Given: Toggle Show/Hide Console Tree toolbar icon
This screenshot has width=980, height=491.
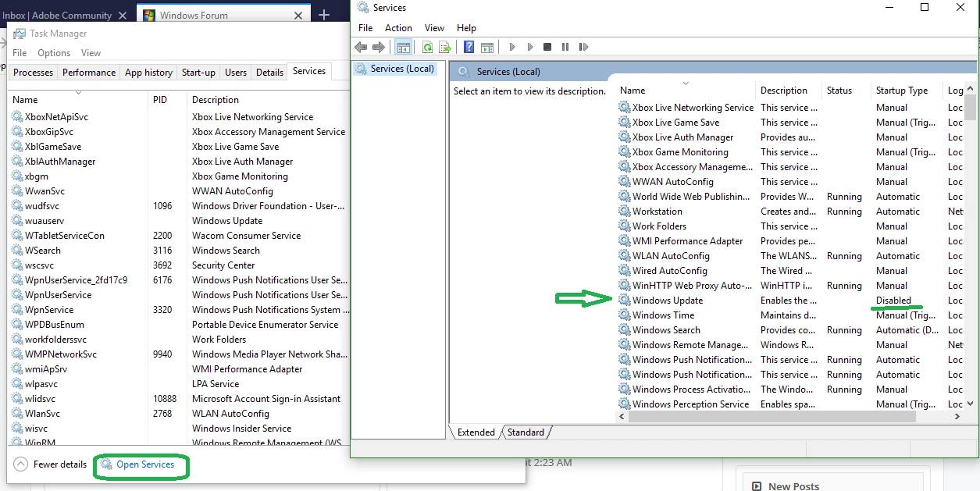Looking at the screenshot, I should (404, 48).
